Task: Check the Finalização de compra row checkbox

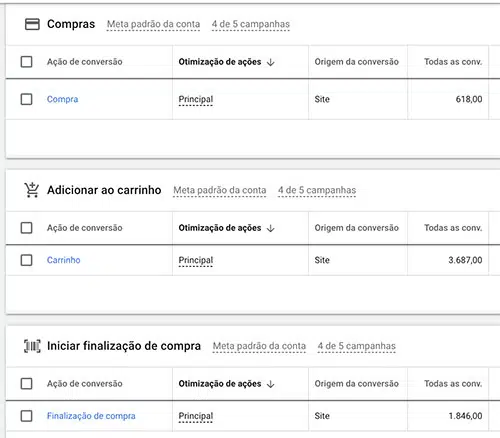Action: [26, 416]
